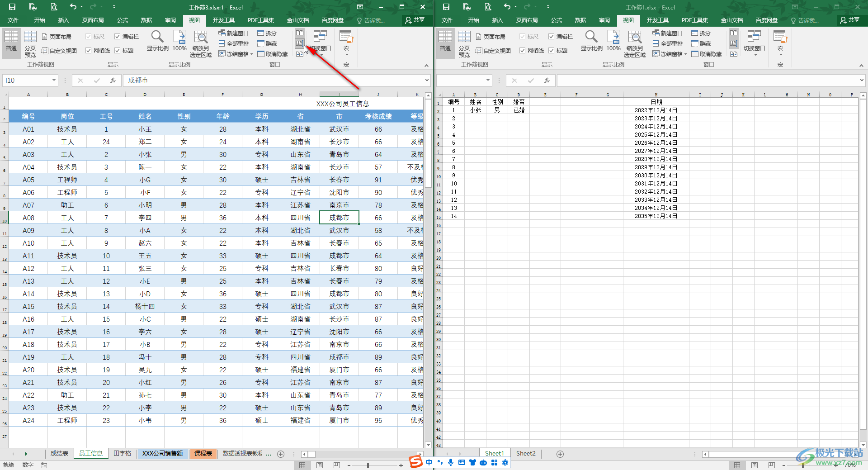Image resolution: width=868 pixels, height=470 pixels.
Task: Switch to 开始 tab in left window
Action: click(40, 20)
